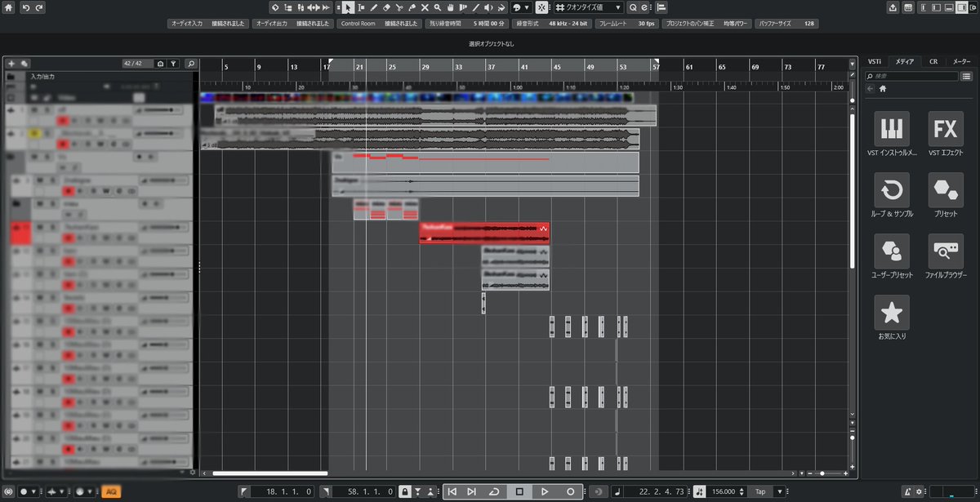Click the Redo arrow icon

(x=39, y=7)
